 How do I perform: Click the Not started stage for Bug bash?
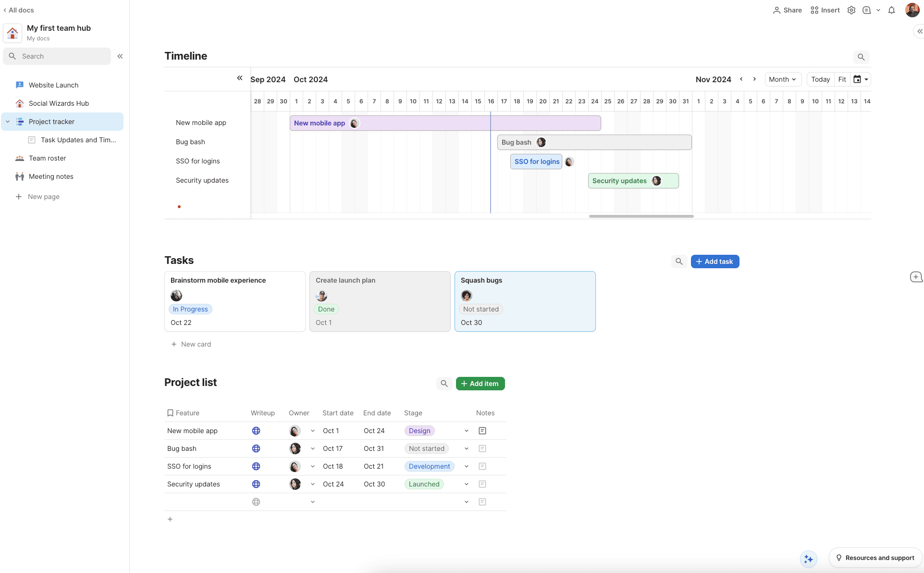(427, 448)
